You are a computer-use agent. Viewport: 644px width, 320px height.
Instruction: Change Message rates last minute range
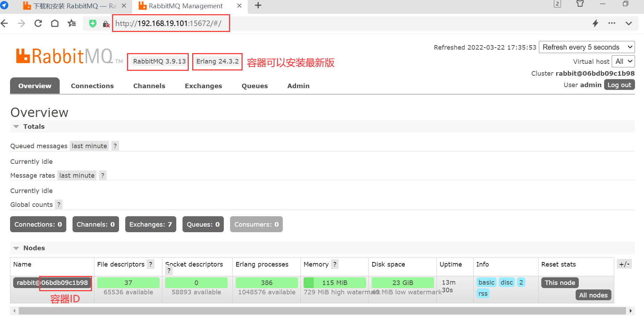click(x=77, y=175)
